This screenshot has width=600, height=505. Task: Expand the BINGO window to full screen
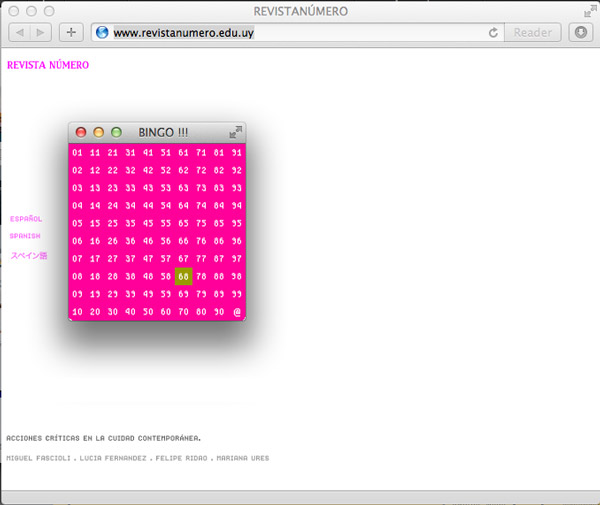tap(235, 132)
